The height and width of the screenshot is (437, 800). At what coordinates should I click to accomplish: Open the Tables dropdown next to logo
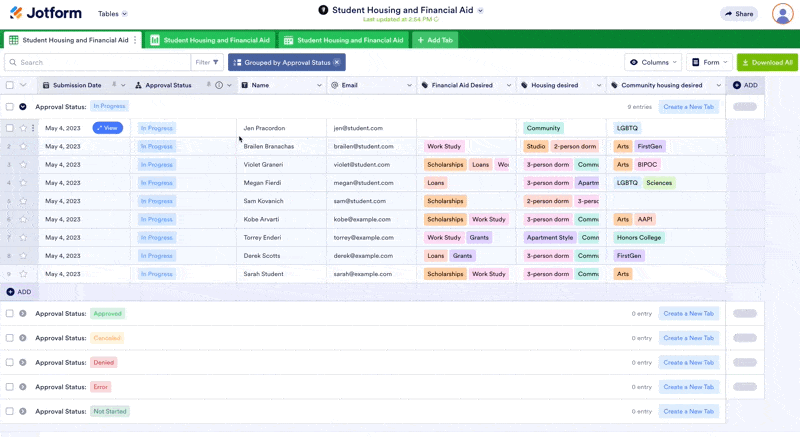pyautogui.click(x=113, y=14)
